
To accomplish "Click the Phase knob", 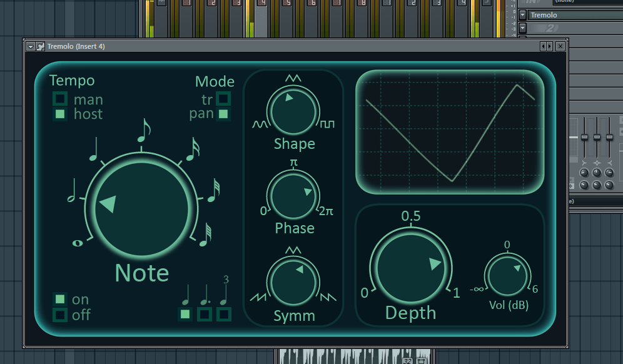I will point(293,196).
